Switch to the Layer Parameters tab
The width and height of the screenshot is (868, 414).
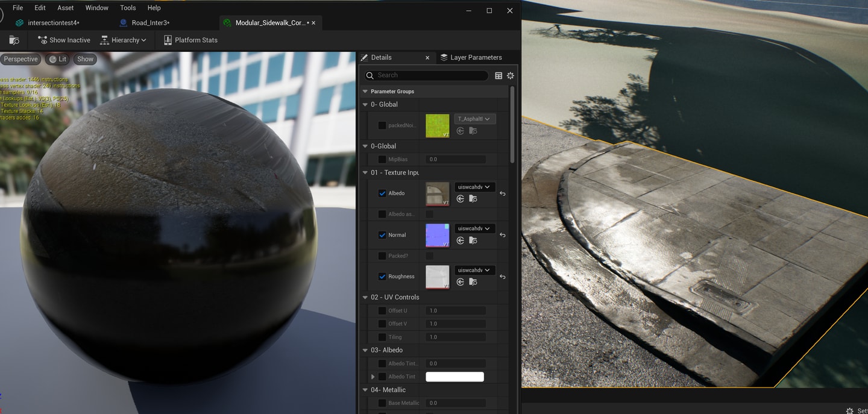tap(470, 57)
